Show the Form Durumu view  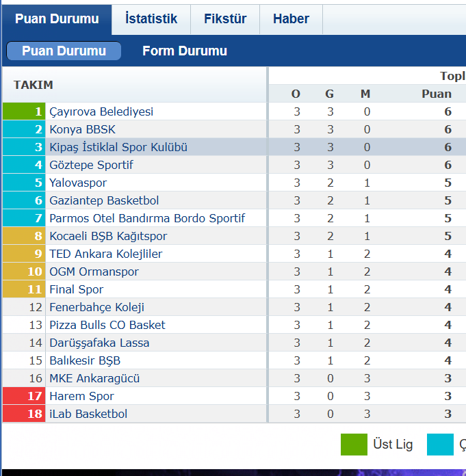click(185, 51)
